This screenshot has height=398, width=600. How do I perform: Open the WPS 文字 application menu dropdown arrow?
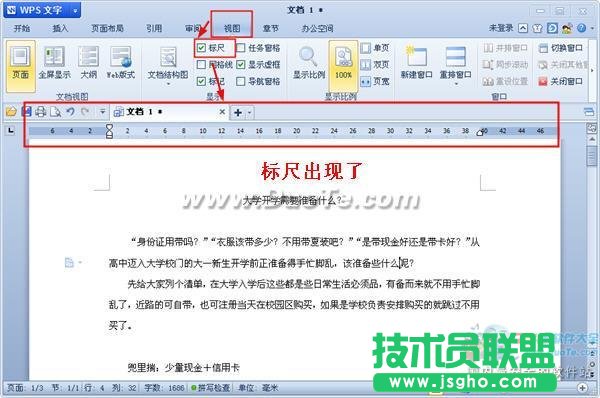pos(75,11)
